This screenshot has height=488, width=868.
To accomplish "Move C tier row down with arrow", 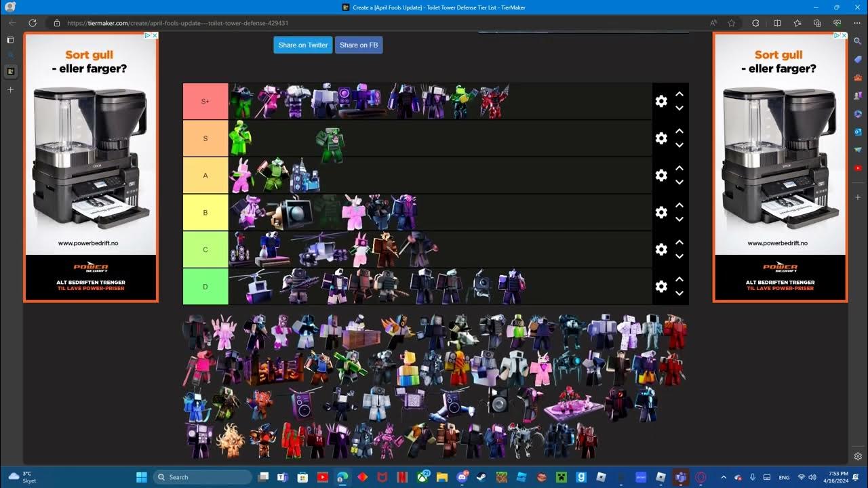I will click(679, 256).
